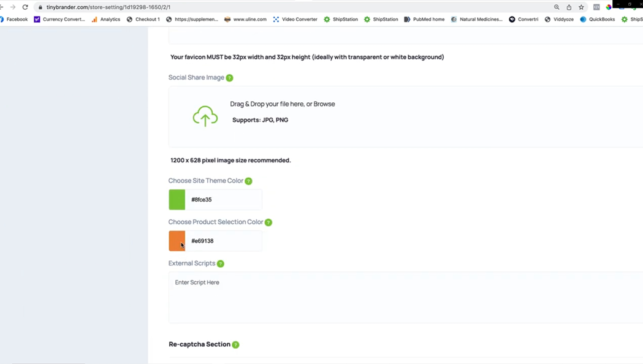
Task: Pick the green site theme color swatch
Action: [x=177, y=200]
